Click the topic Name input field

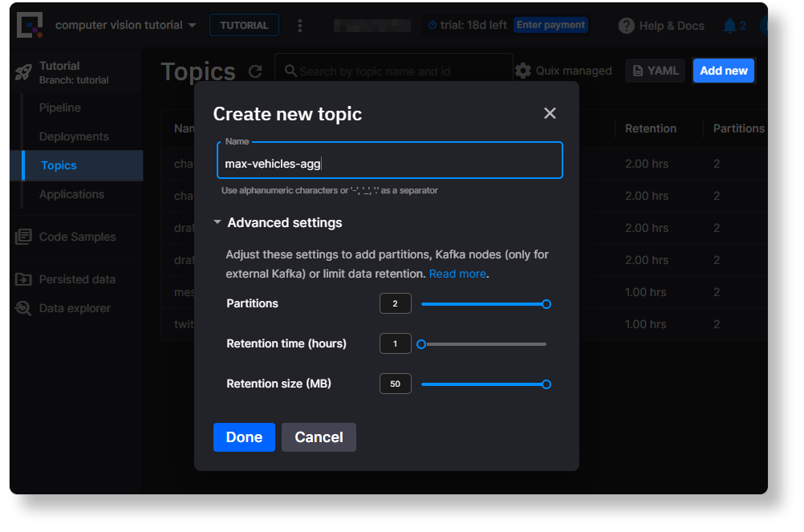tap(389, 164)
